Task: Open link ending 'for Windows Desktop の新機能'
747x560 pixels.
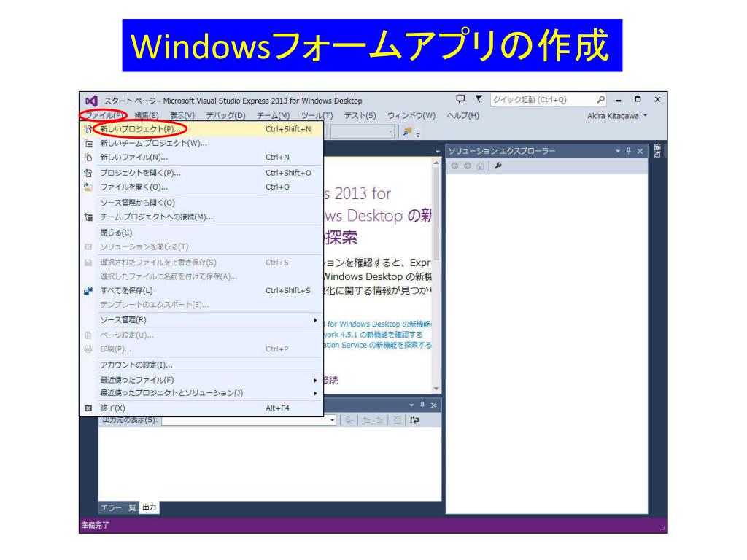Action: coord(377,324)
